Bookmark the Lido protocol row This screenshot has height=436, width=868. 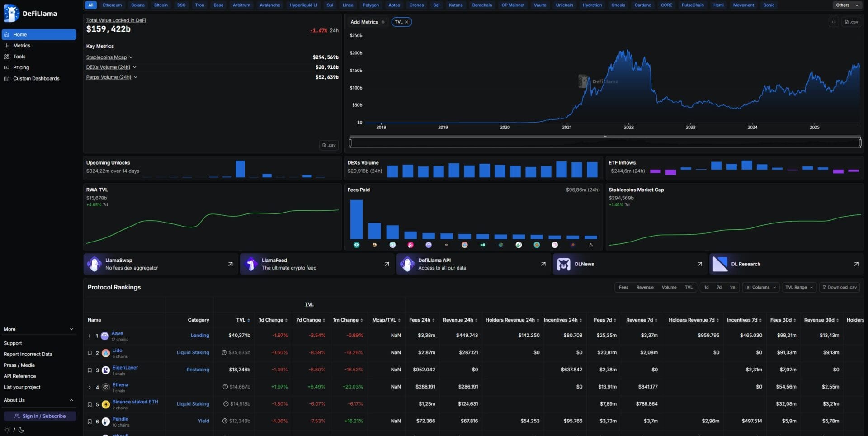(x=90, y=353)
